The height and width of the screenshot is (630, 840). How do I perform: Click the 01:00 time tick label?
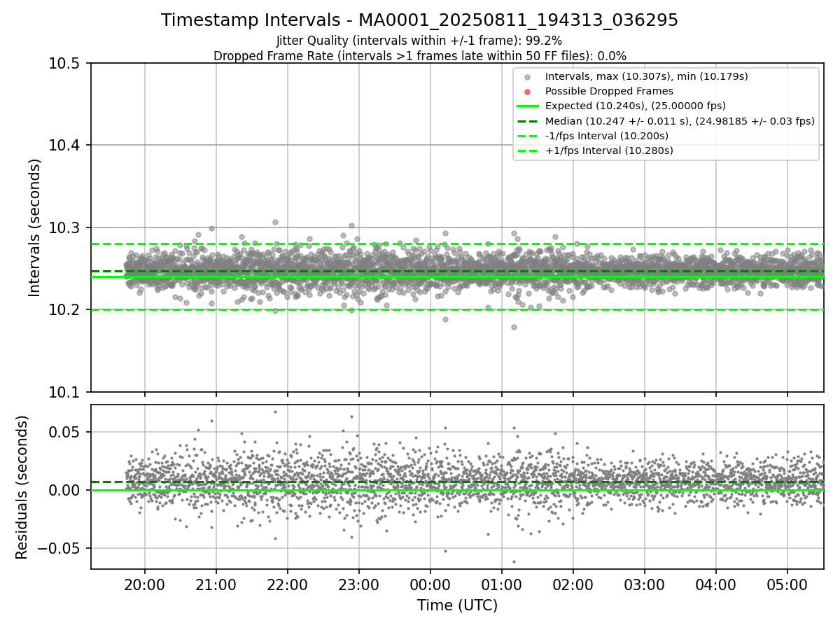[x=502, y=584]
